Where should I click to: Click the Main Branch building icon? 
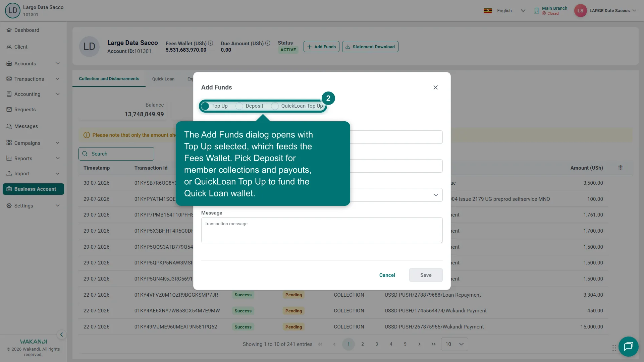tap(536, 11)
